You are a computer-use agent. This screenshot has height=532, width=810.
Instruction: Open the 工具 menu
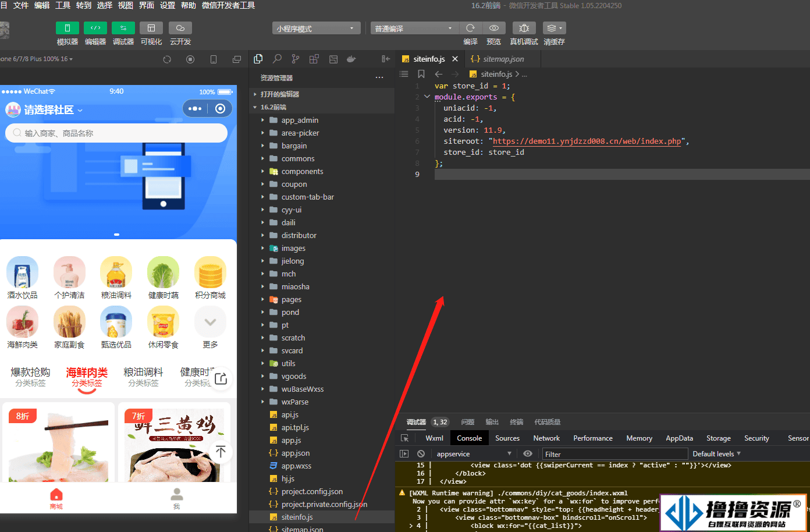coord(63,5)
